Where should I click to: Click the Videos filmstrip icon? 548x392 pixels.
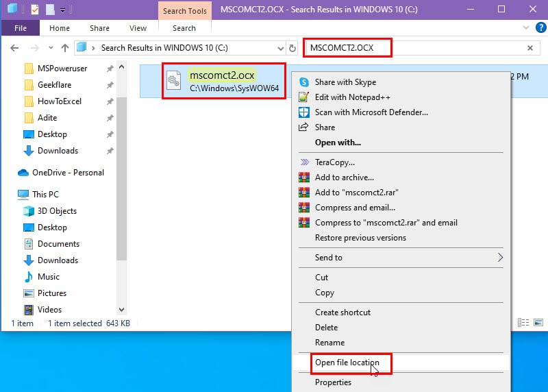pos(29,310)
